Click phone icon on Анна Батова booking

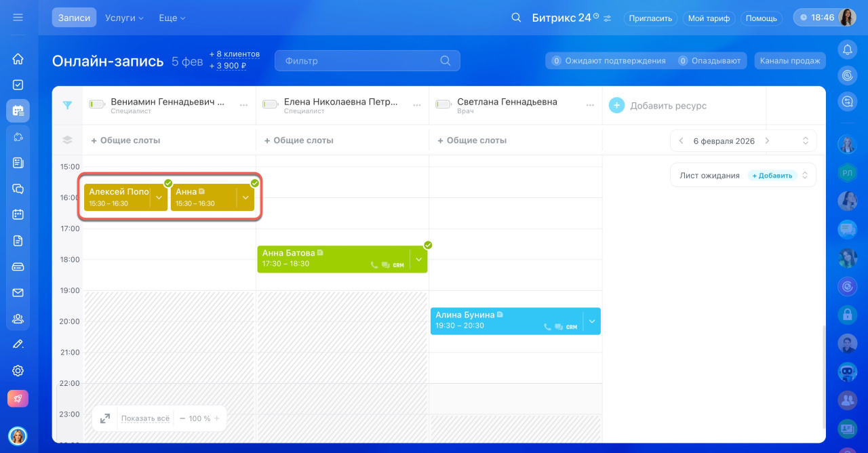(375, 265)
